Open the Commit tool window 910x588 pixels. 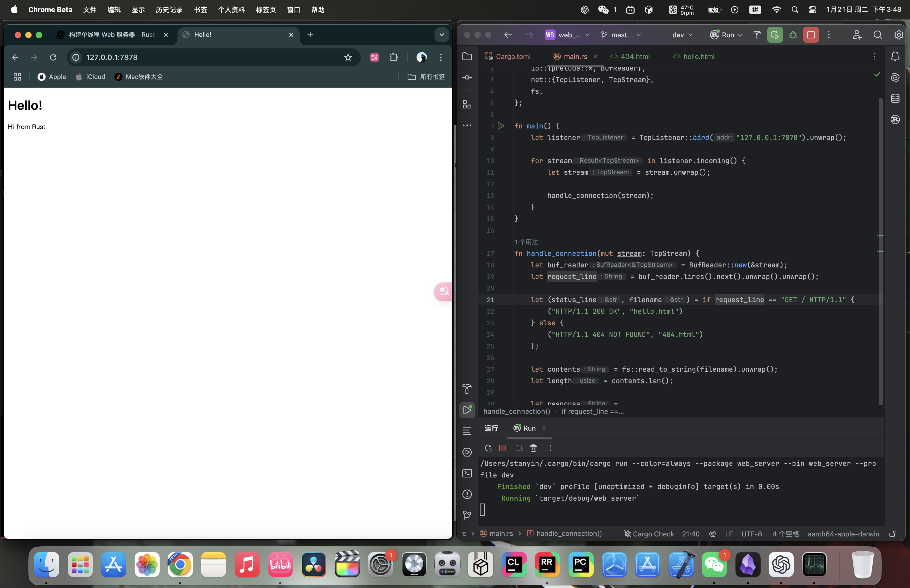pyautogui.click(x=467, y=77)
